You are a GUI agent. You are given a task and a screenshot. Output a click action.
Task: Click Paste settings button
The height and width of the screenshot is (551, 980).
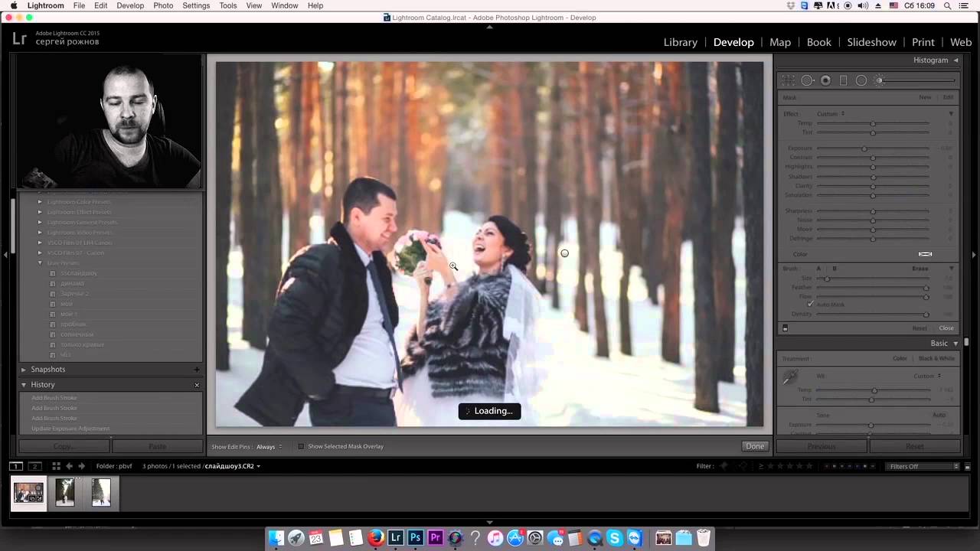(157, 446)
